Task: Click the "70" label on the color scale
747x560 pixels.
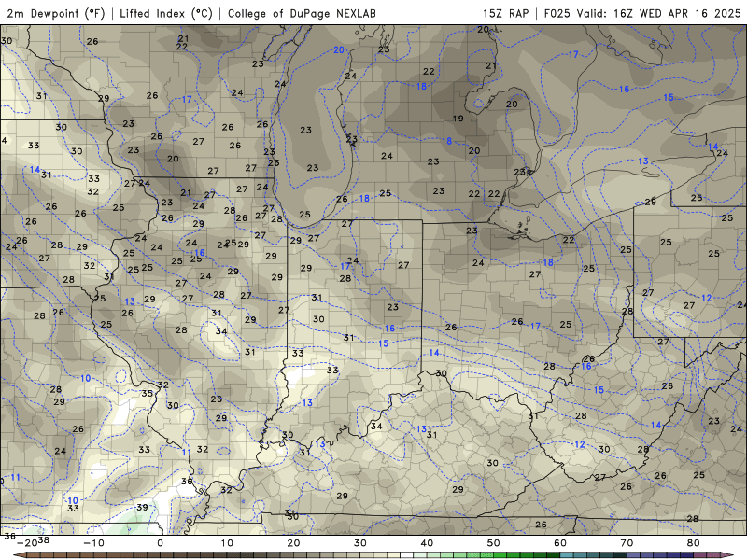Action: click(627, 543)
